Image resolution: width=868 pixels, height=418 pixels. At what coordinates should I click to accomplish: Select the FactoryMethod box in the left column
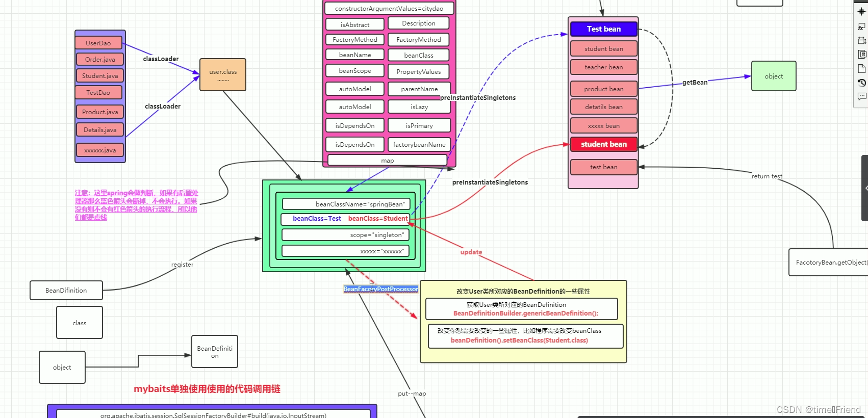pyautogui.click(x=355, y=40)
